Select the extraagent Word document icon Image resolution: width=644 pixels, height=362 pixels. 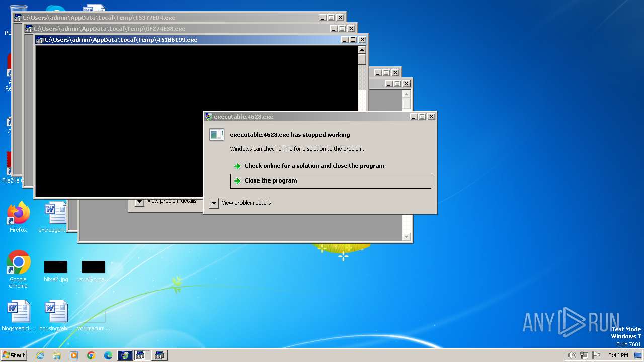[55, 218]
